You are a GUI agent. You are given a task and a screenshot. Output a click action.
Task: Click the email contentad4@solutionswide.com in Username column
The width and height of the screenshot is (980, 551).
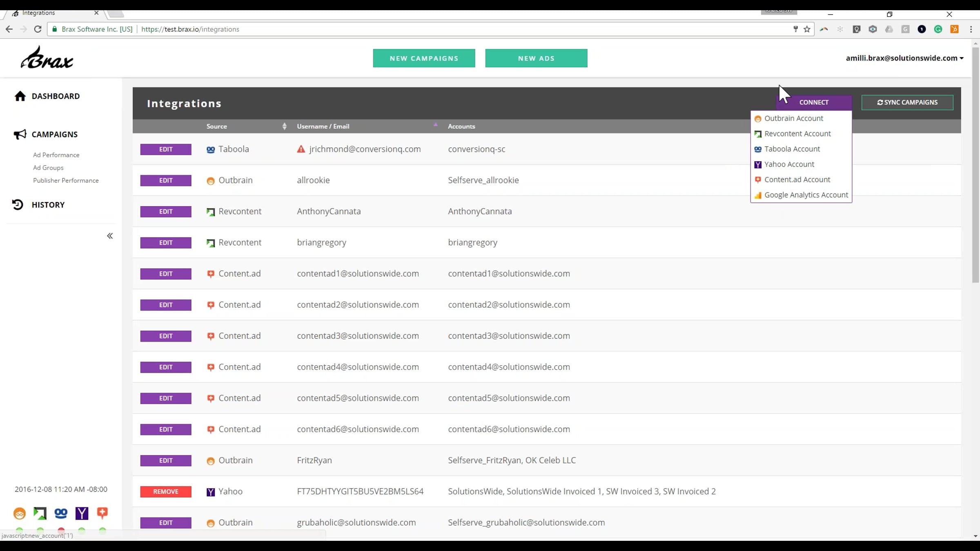358,367
